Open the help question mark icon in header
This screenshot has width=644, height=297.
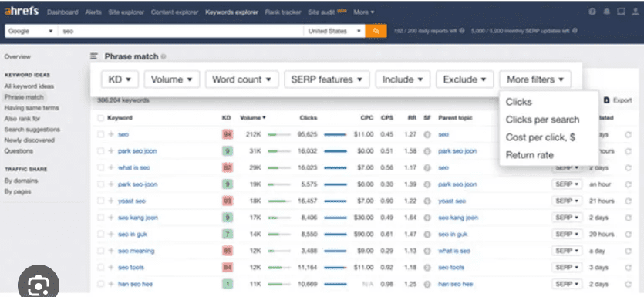(x=592, y=12)
